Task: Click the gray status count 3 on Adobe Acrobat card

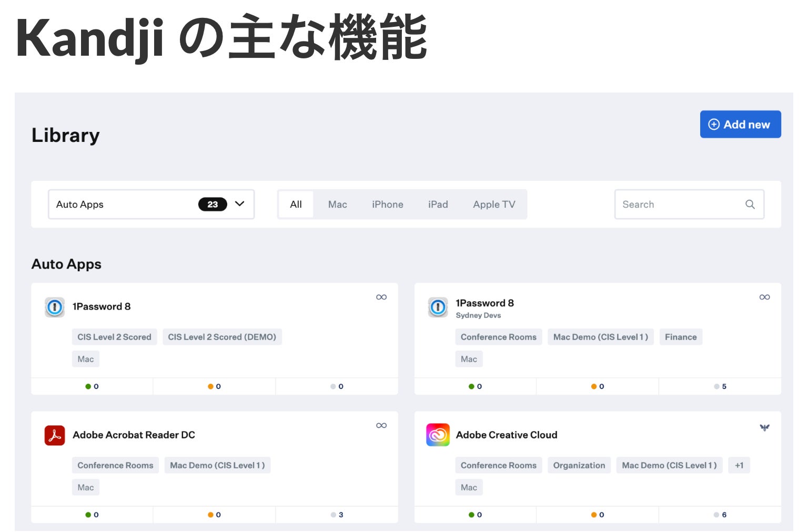Action: pos(337,515)
